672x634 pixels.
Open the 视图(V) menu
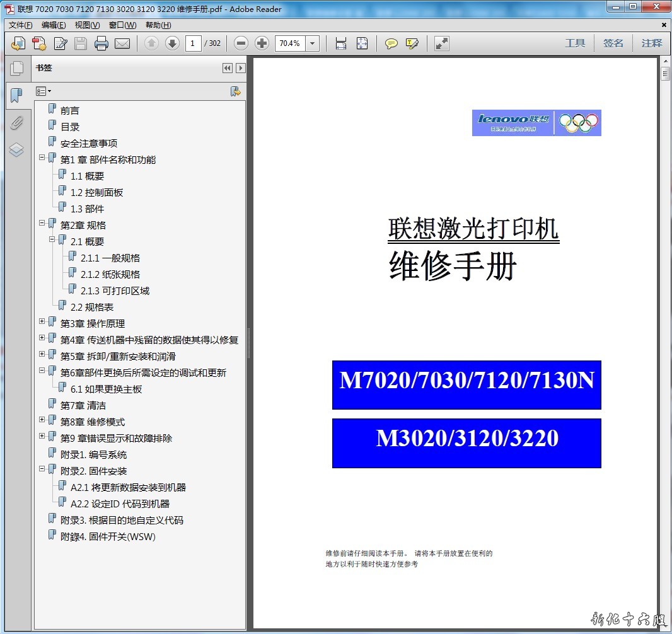coord(87,25)
